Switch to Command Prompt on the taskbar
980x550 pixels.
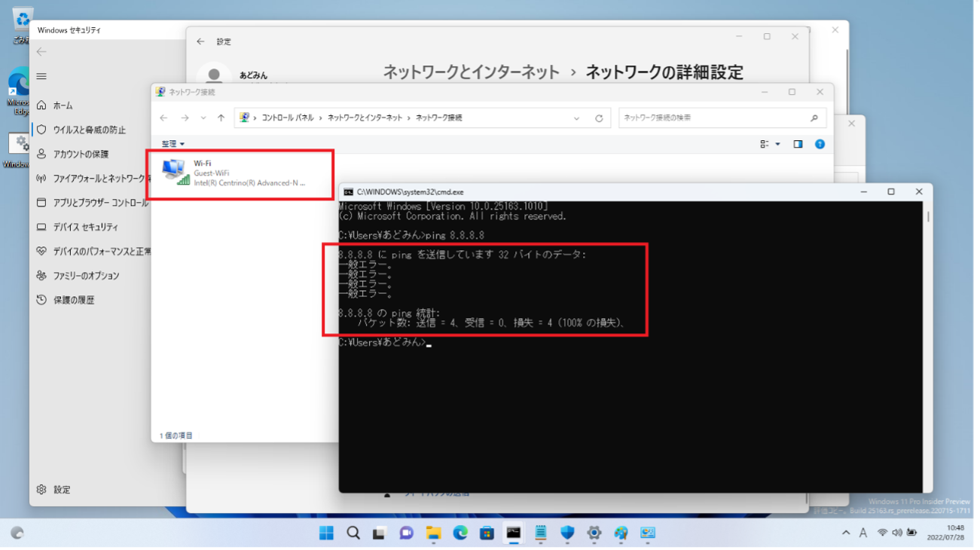514,533
